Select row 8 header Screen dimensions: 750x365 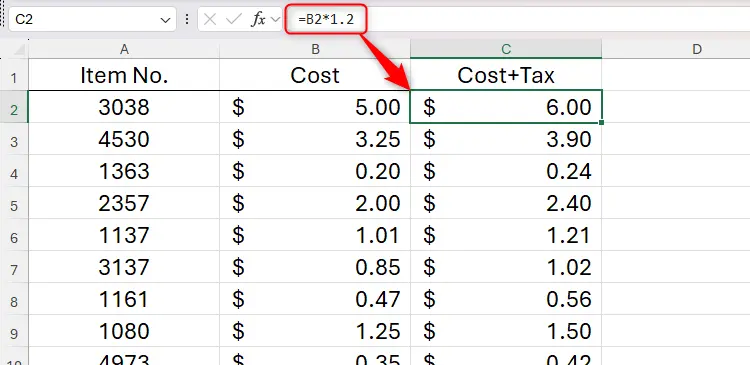pos(14,299)
